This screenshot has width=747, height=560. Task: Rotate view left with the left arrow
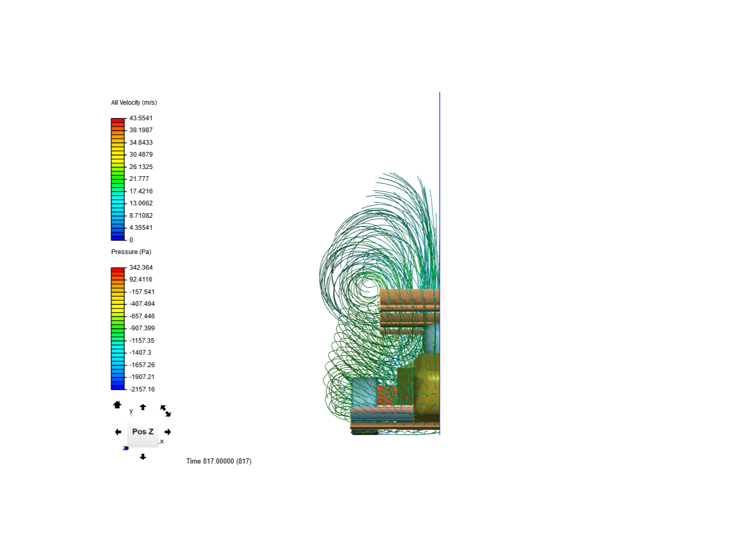118,432
